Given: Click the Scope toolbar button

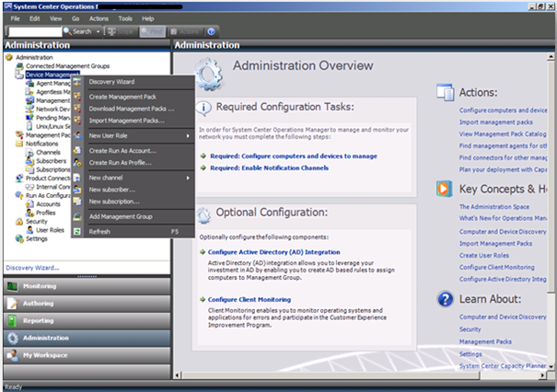Looking at the screenshot, I should (121, 31).
